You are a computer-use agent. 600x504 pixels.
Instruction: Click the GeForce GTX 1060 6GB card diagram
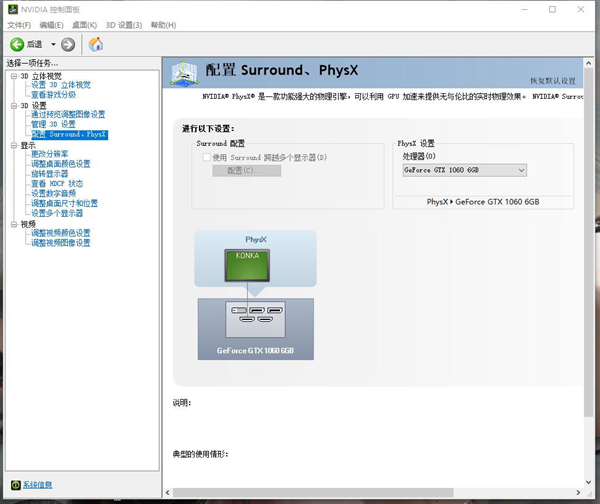pyautogui.click(x=256, y=329)
